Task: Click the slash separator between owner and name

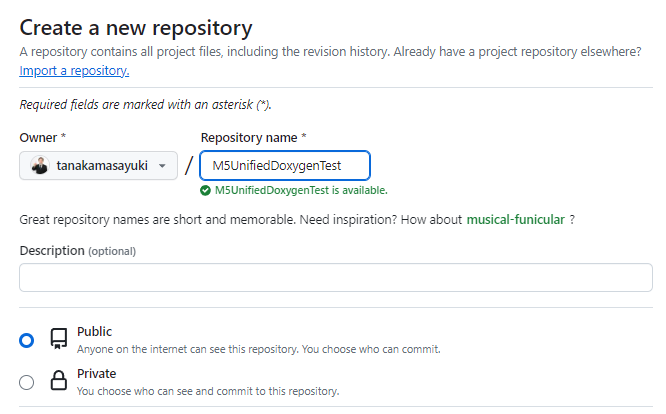Action: (x=189, y=166)
